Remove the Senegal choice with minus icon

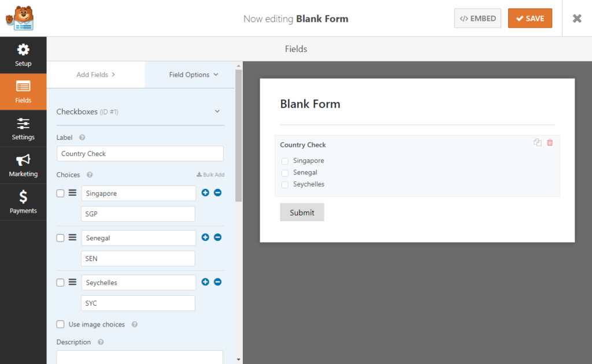tap(218, 237)
